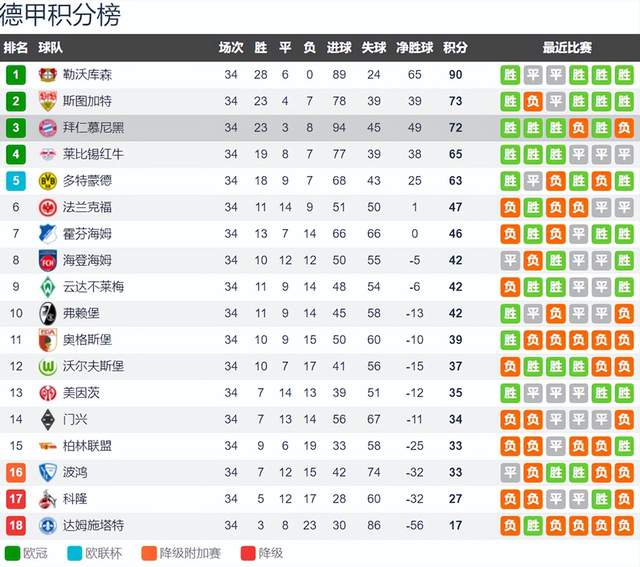Open the Bayern Munich logo
This screenshot has height=567, width=640.
point(47,128)
